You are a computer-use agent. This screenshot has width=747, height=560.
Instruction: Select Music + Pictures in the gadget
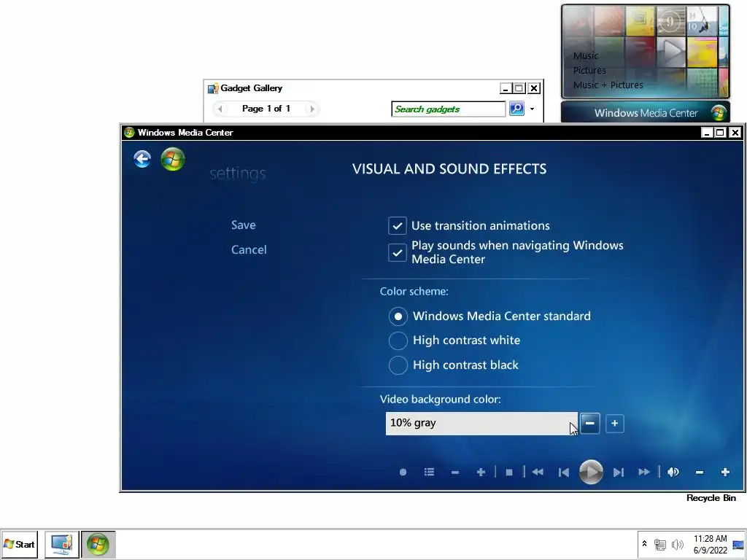click(x=608, y=85)
